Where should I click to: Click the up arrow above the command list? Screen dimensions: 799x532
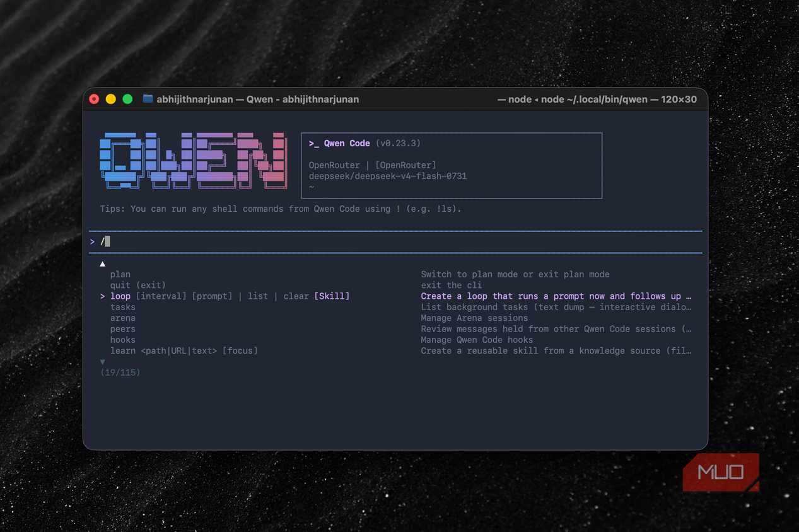point(103,264)
